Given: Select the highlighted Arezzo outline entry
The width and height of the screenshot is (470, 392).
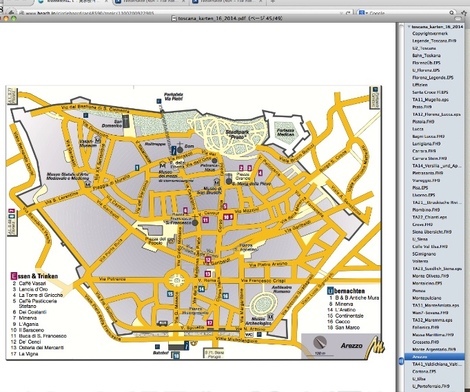Looking at the screenshot, I should tap(434, 357).
